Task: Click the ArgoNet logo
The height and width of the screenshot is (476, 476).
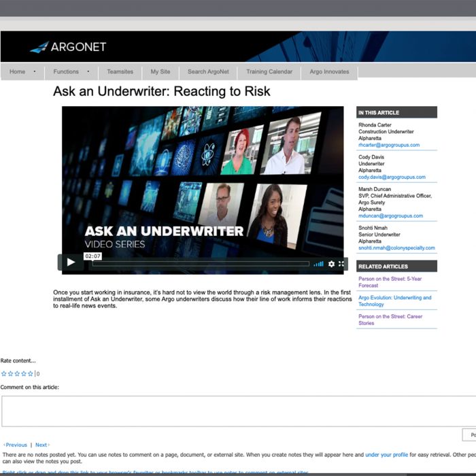Action: 68,47
